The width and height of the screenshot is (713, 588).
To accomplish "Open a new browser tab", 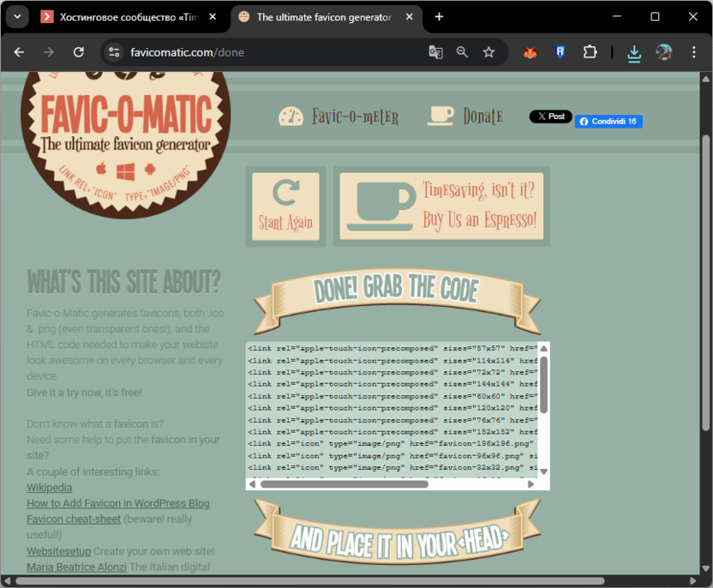I will pyautogui.click(x=439, y=17).
